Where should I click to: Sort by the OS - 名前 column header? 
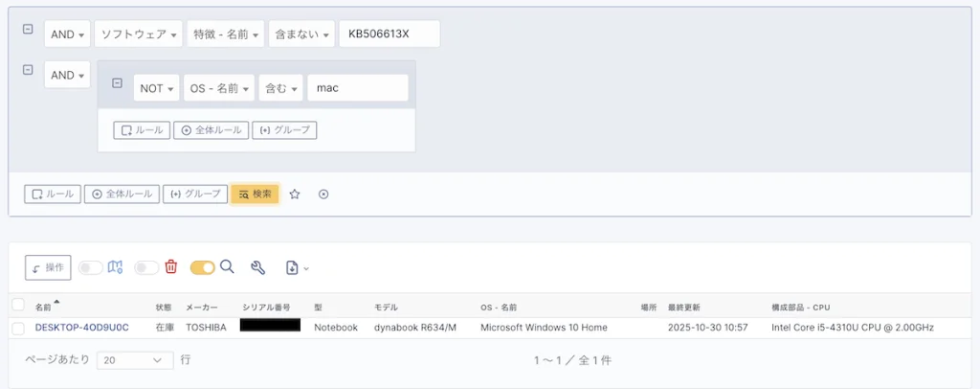tap(499, 308)
